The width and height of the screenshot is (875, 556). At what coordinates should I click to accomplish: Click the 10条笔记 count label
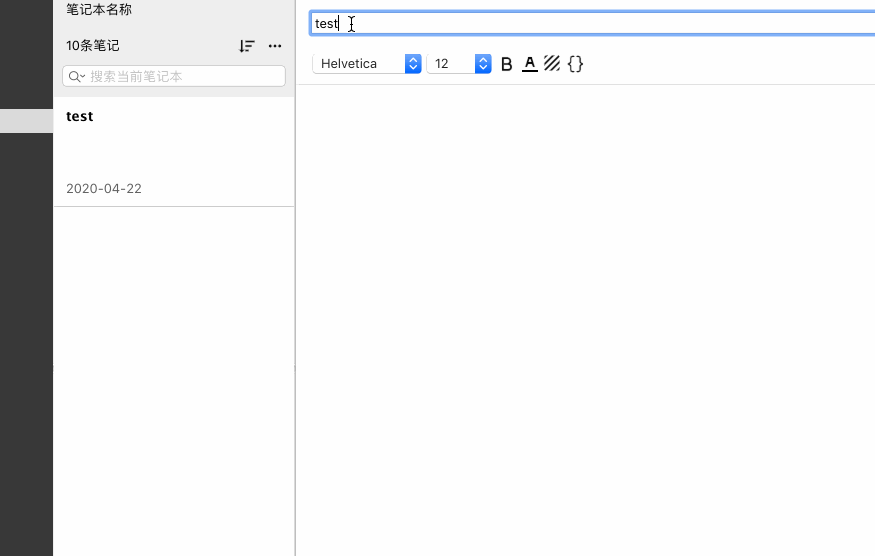click(x=93, y=46)
